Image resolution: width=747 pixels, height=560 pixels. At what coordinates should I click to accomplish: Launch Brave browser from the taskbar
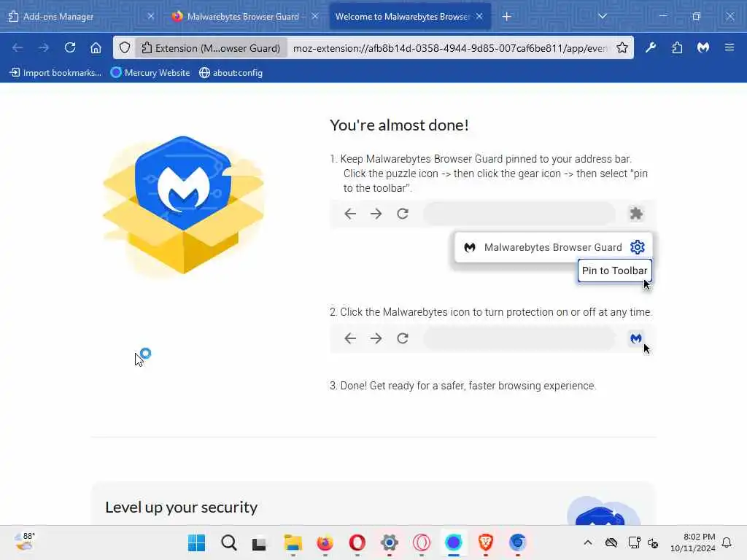pyautogui.click(x=485, y=542)
